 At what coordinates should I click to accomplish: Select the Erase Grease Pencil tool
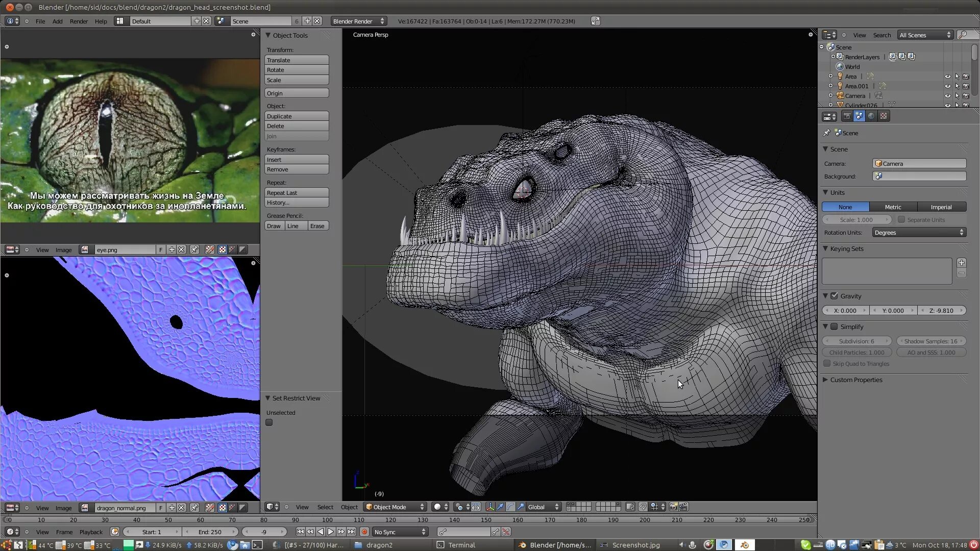tap(317, 226)
